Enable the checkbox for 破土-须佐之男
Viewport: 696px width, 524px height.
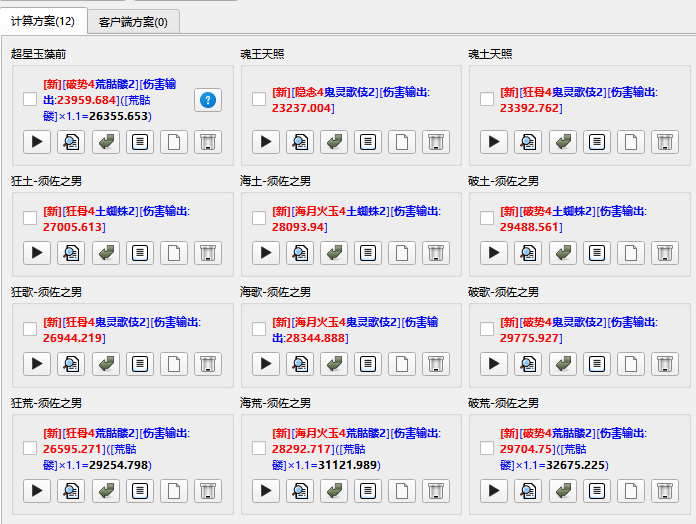point(487,218)
